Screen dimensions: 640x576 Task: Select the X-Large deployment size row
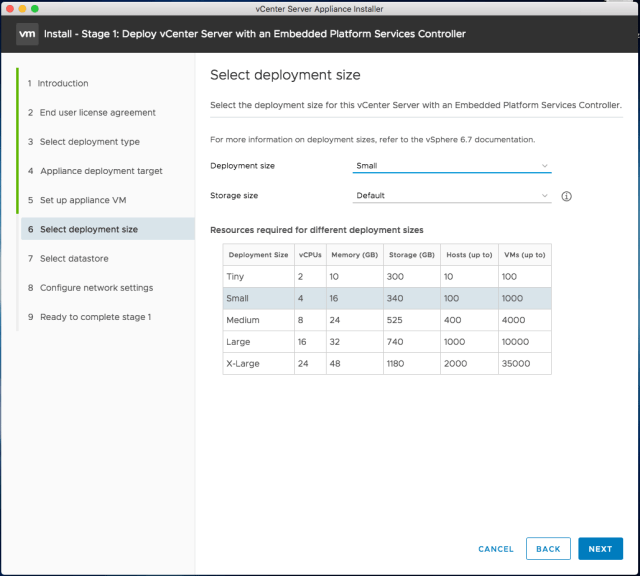point(386,364)
